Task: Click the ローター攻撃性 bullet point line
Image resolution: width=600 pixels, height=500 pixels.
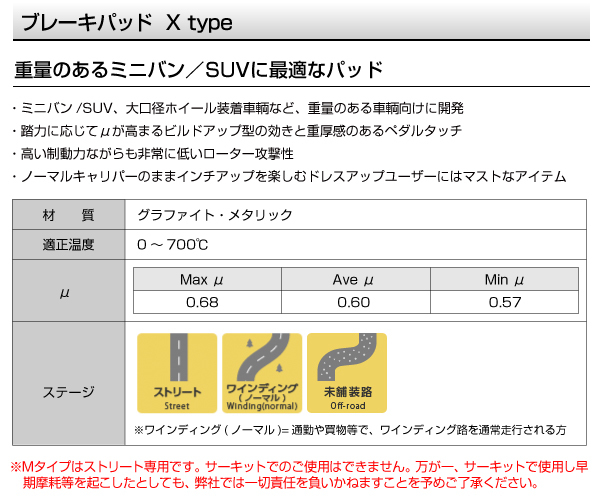Action: pyautogui.click(x=153, y=154)
